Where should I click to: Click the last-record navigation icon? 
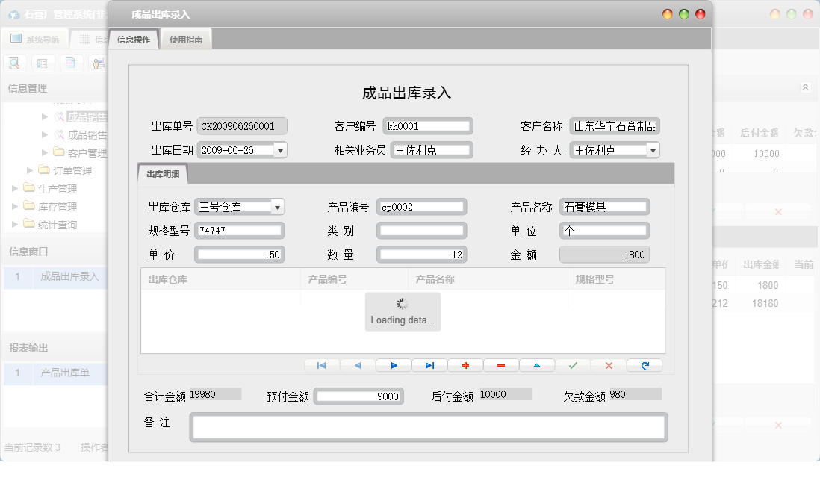pos(429,365)
